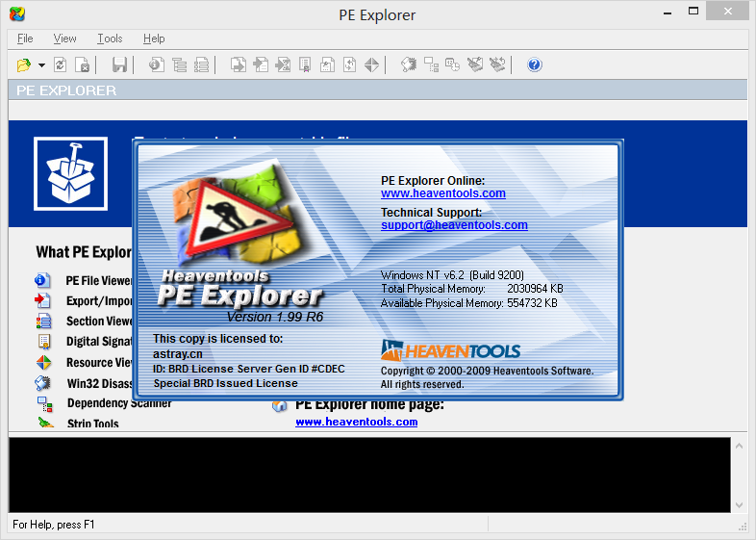Click the black output log pane
Image resolution: width=756 pixels, height=540 pixels.
click(369, 475)
